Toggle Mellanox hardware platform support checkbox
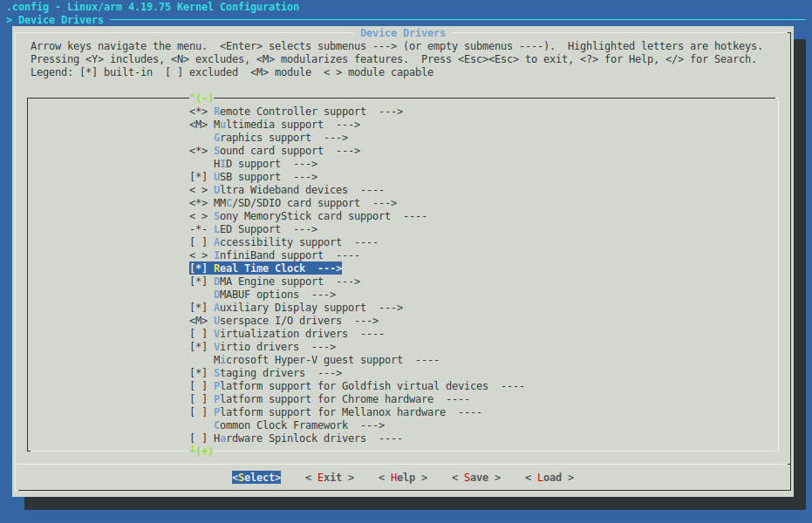 (x=198, y=411)
